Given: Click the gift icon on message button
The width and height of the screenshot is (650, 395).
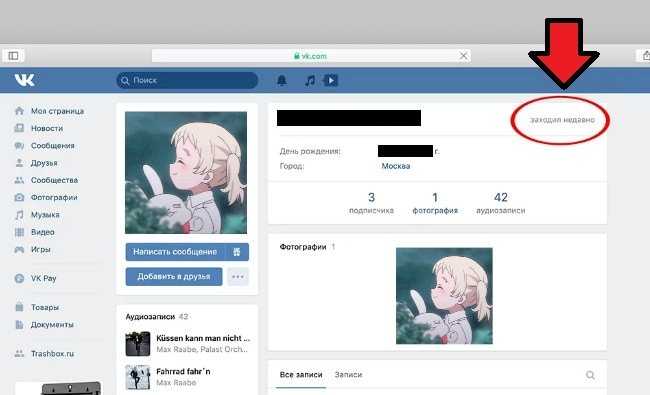Looking at the screenshot, I should (237, 252).
